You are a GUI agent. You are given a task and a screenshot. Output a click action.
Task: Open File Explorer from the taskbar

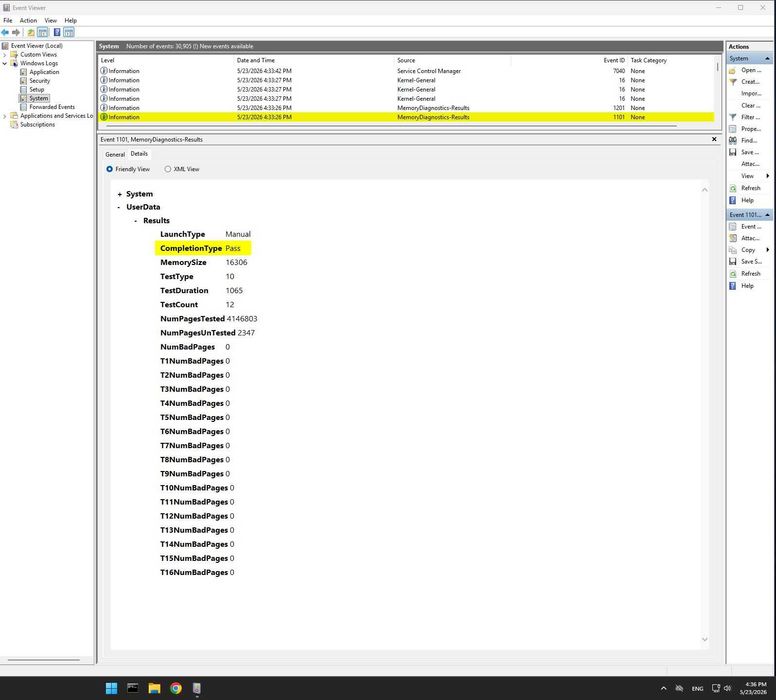[154, 688]
